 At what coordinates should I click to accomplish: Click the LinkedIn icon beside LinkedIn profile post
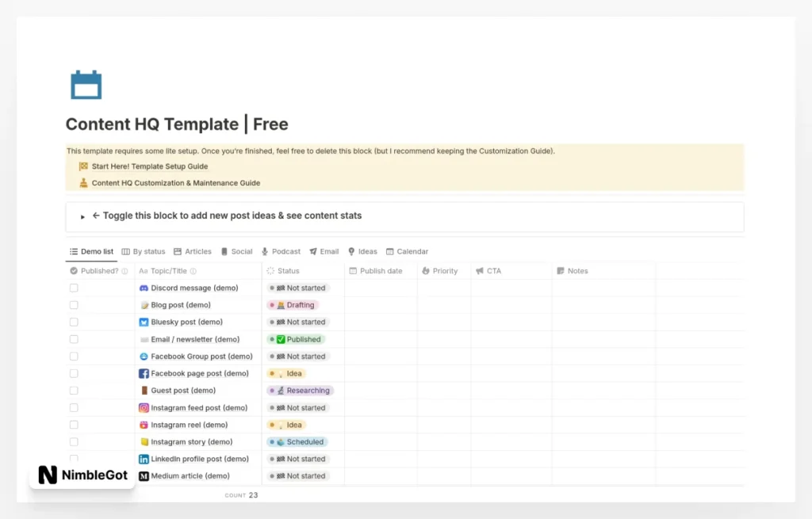pos(144,459)
